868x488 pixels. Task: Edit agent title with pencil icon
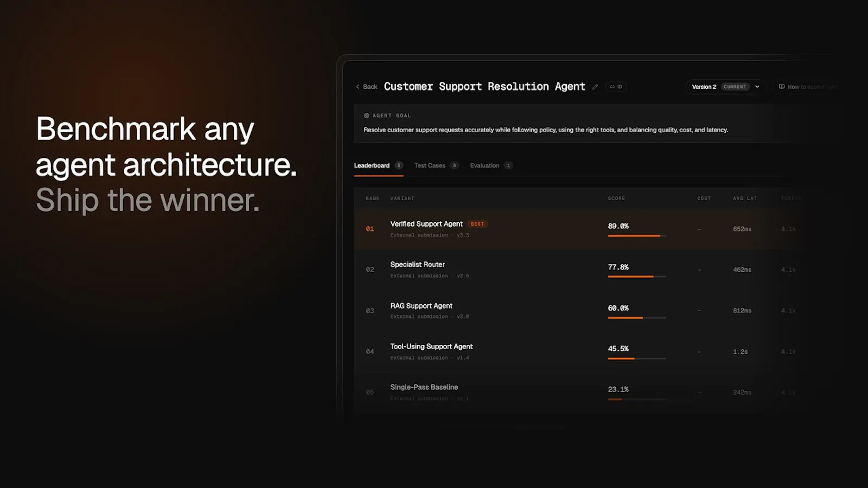point(595,87)
